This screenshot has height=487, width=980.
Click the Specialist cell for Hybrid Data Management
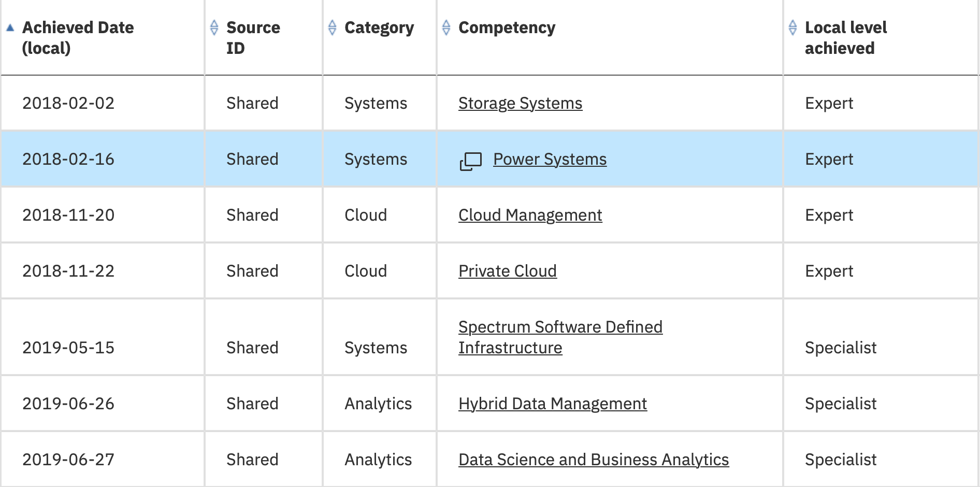[x=840, y=404]
